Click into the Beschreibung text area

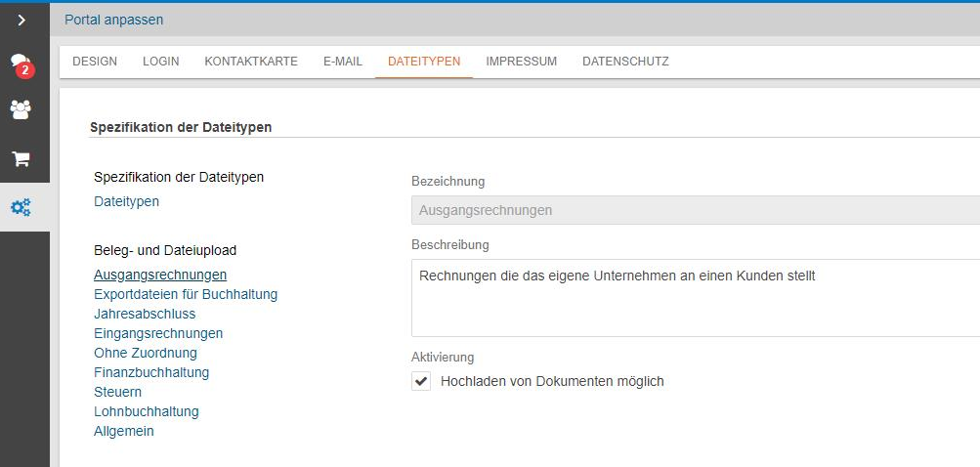[696, 298]
